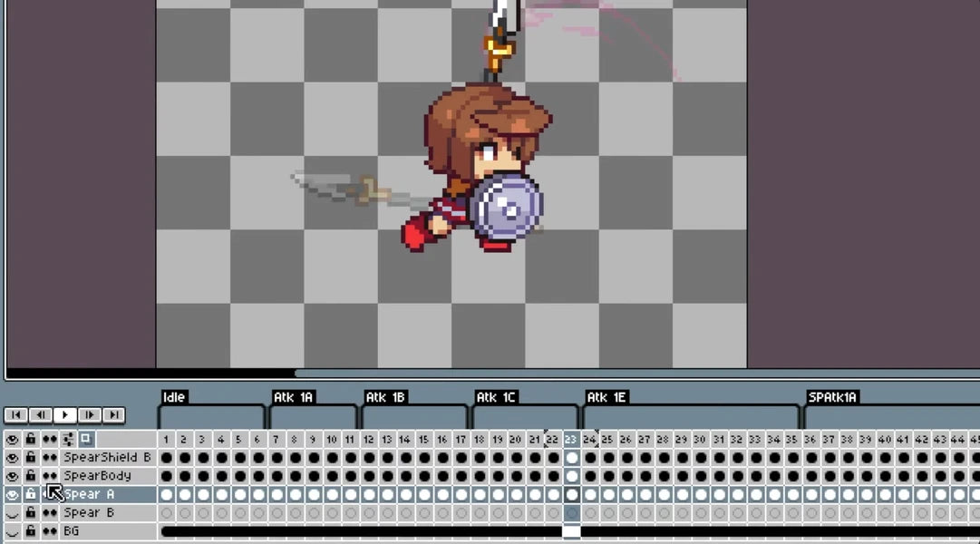
Task: Toggle continuous mode on BG layer
Action: coord(49,531)
